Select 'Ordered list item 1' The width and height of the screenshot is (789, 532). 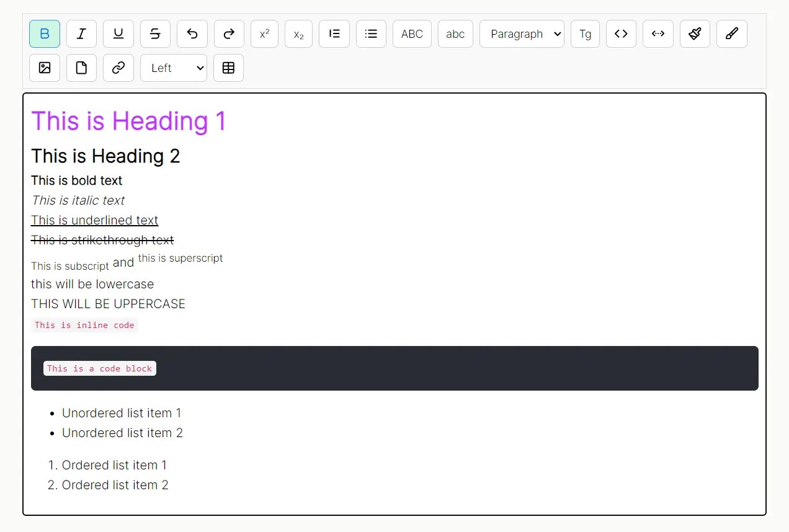point(114,465)
